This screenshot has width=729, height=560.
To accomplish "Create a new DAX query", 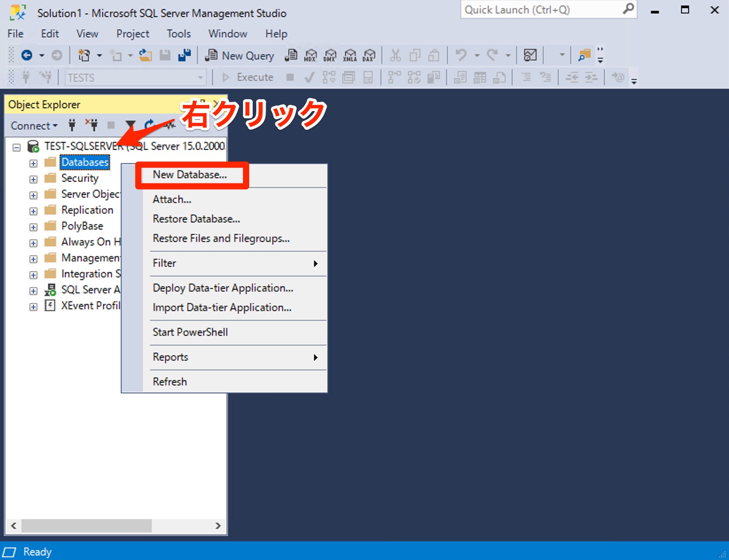I will [x=369, y=55].
